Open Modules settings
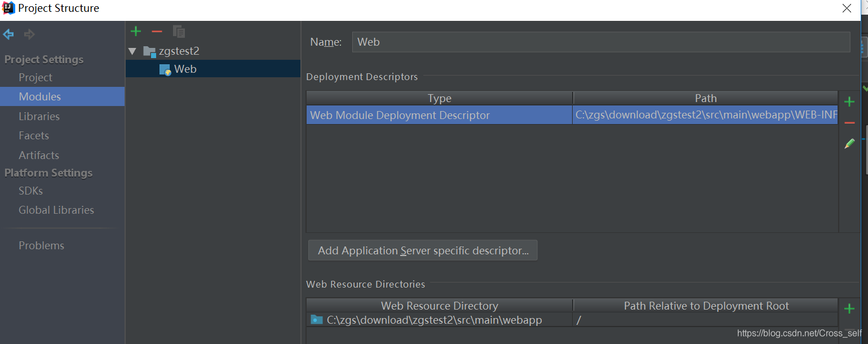 point(62,96)
